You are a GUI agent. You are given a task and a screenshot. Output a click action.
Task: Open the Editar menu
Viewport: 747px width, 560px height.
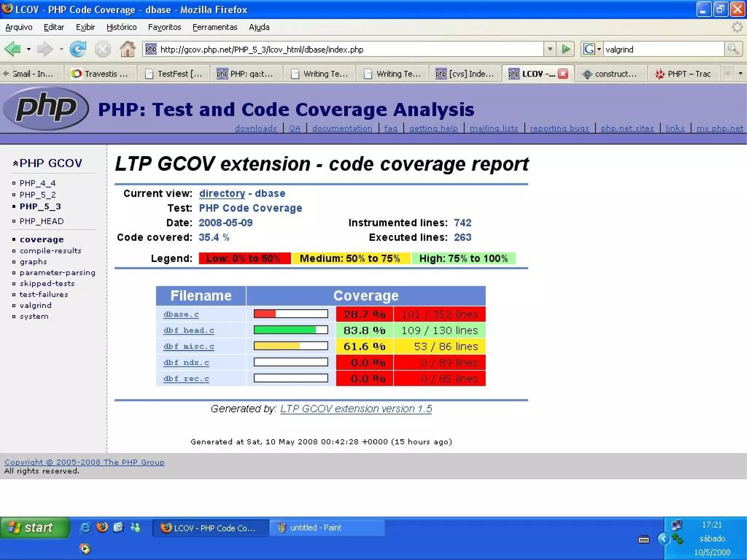point(54,27)
